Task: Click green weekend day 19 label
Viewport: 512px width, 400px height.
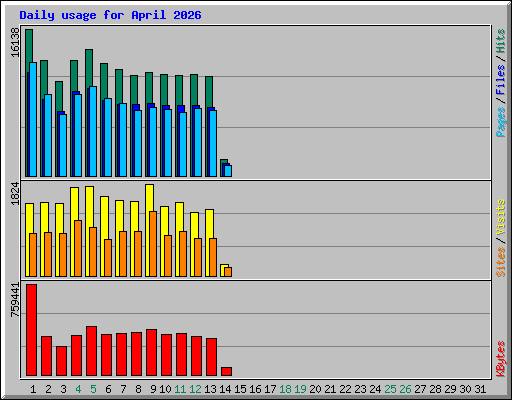Action: click(x=300, y=389)
